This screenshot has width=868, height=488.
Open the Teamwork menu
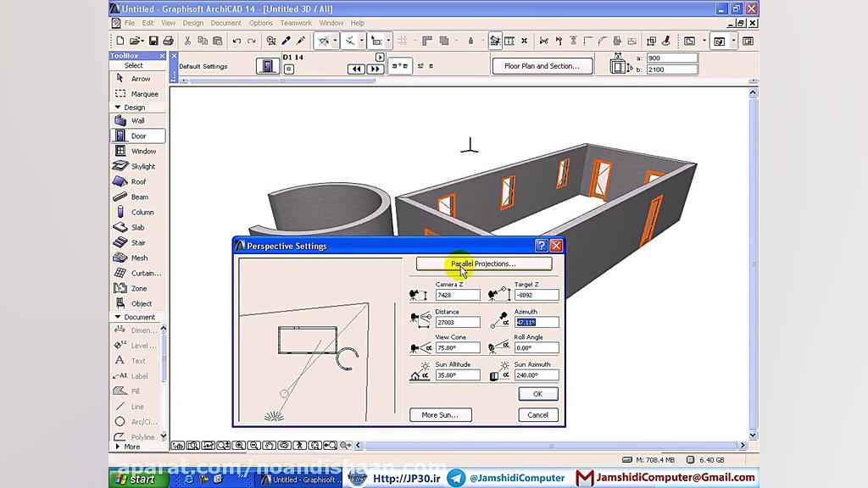click(x=296, y=23)
